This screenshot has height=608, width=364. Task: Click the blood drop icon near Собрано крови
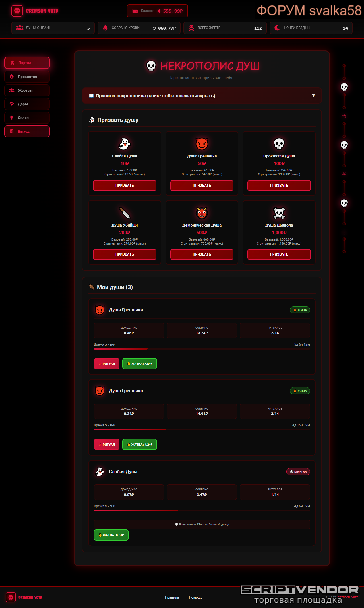click(105, 28)
